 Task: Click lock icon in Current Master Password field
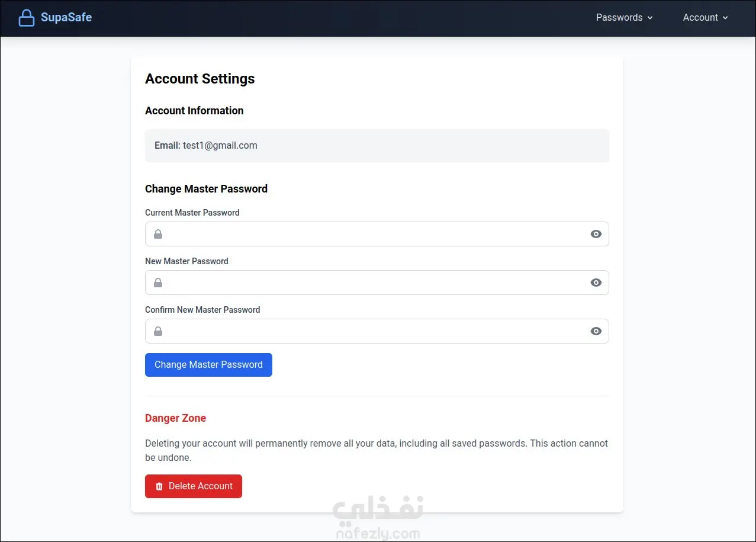pos(158,234)
